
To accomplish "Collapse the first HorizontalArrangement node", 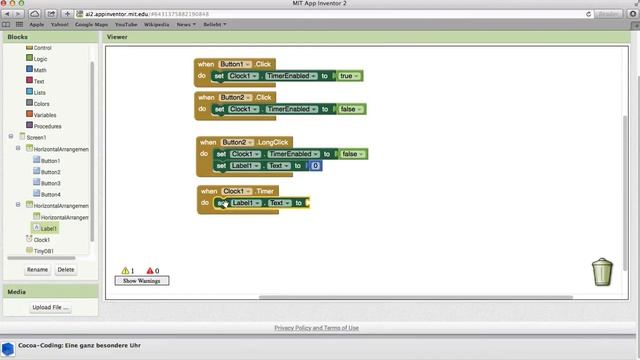I will (18, 148).
